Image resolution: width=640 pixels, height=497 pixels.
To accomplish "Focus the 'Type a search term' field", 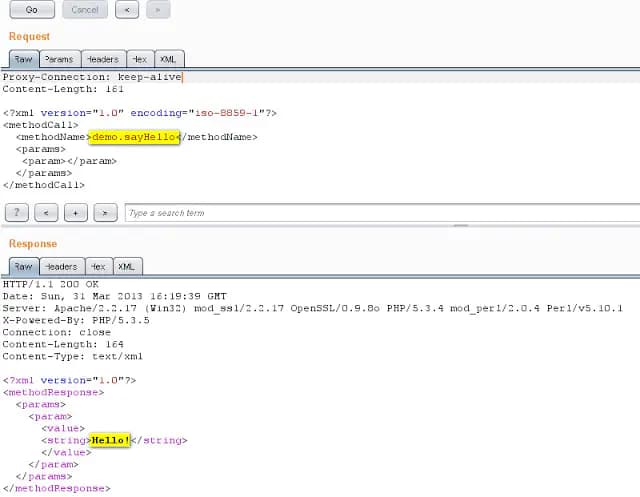I will point(380,213).
